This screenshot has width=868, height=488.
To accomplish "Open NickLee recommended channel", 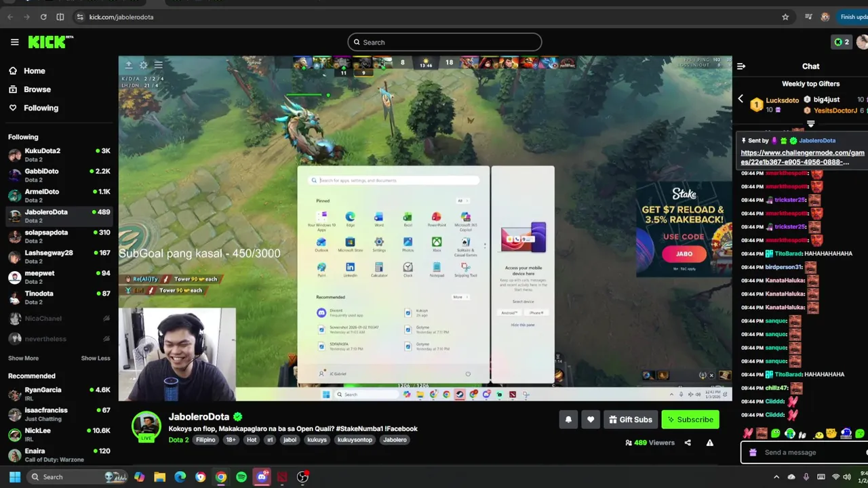I will (x=59, y=434).
